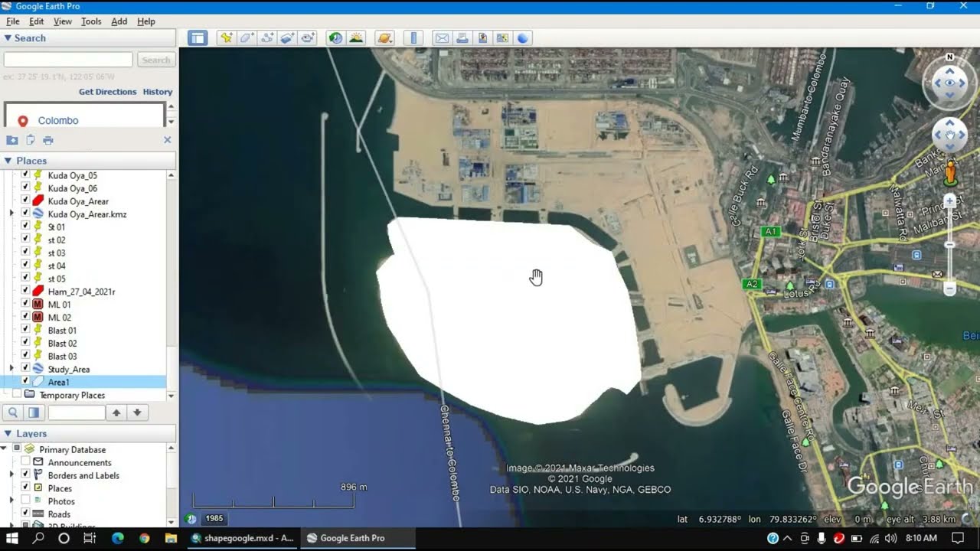Show historical imagery
This screenshot has height=551, width=980.
click(335, 38)
